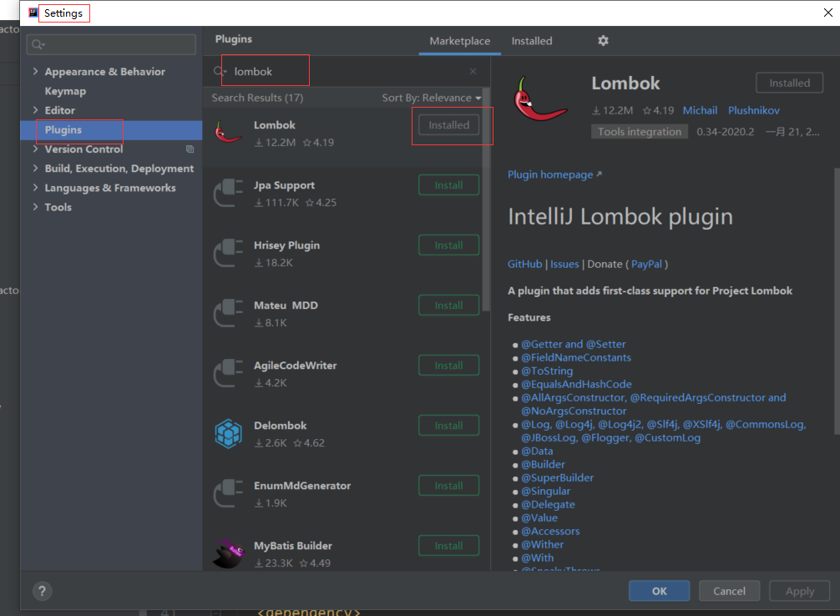Open the @Delegate feature link
The width and height of the screenshot is (840, 616).
click(x=548, y=505)
